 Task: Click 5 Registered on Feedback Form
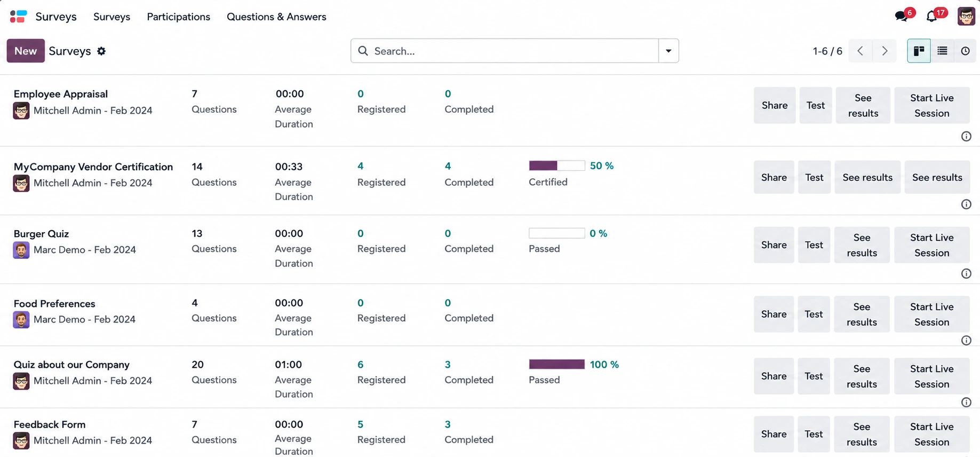click(381, 432)
